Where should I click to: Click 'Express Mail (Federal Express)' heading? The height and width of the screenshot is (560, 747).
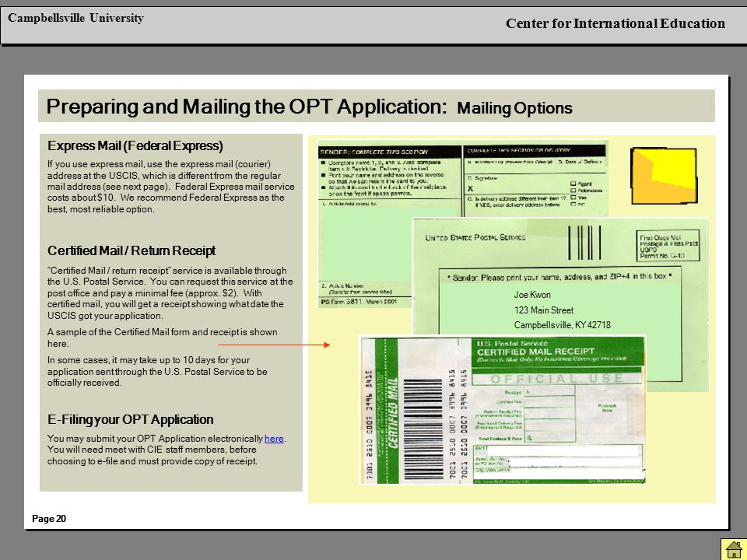135,145
